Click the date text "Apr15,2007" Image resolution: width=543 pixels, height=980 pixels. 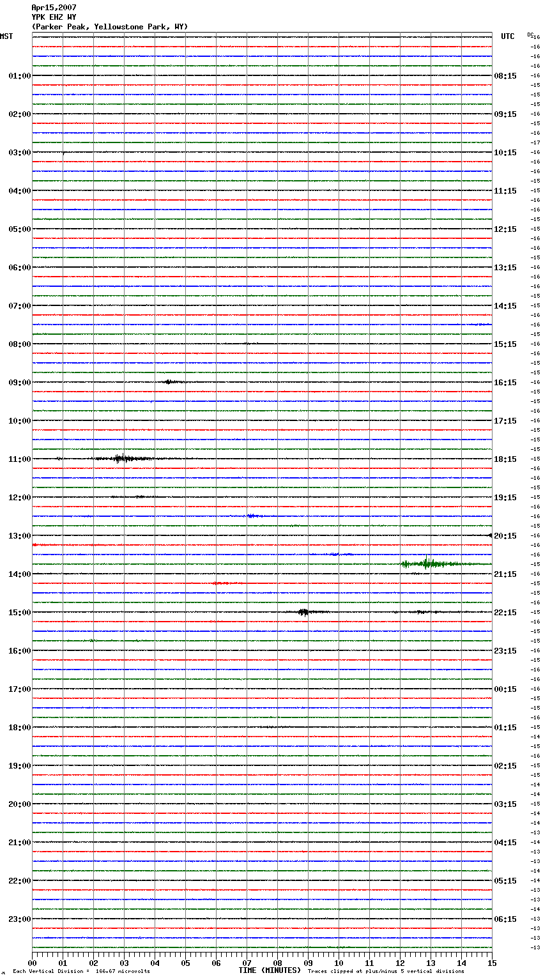(54, 8)
